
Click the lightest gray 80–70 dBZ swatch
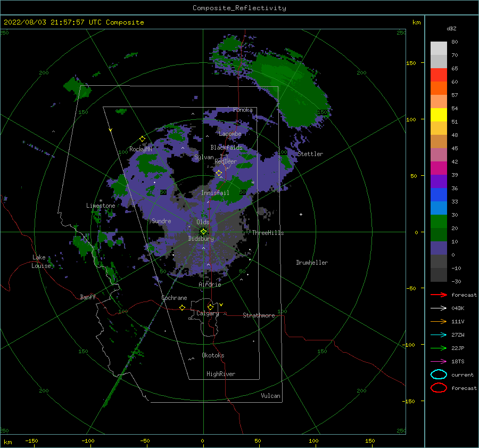pyautogui.click(x=439, y=48)
